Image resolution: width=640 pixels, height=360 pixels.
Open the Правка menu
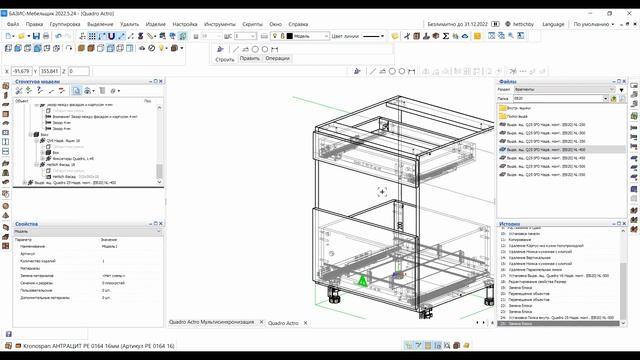34,24
